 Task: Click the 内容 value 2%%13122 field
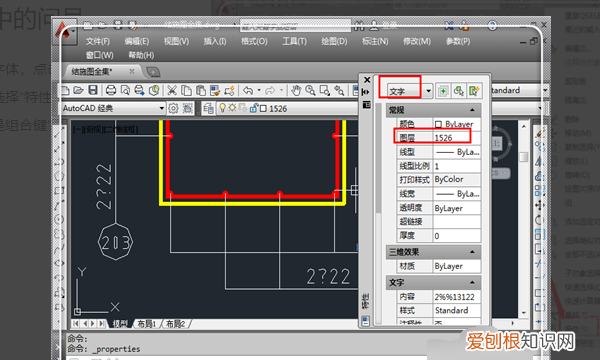click(x=457, y=296)
